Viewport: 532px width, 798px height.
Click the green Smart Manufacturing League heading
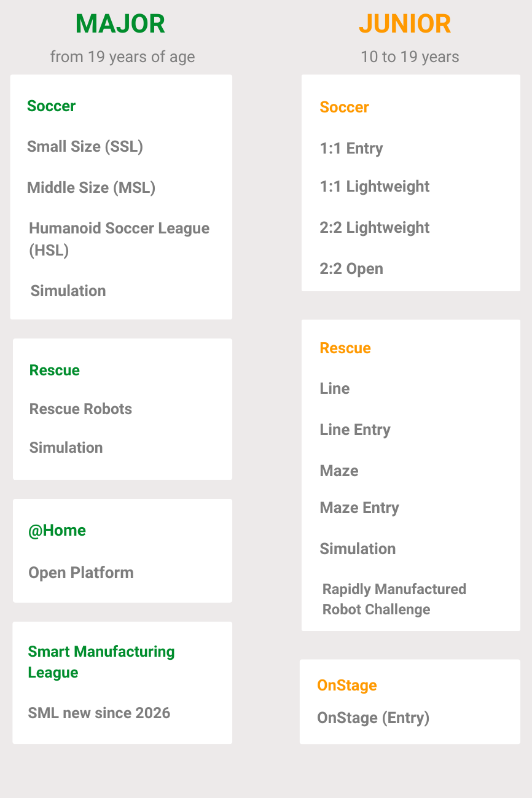tap(101, 662)
